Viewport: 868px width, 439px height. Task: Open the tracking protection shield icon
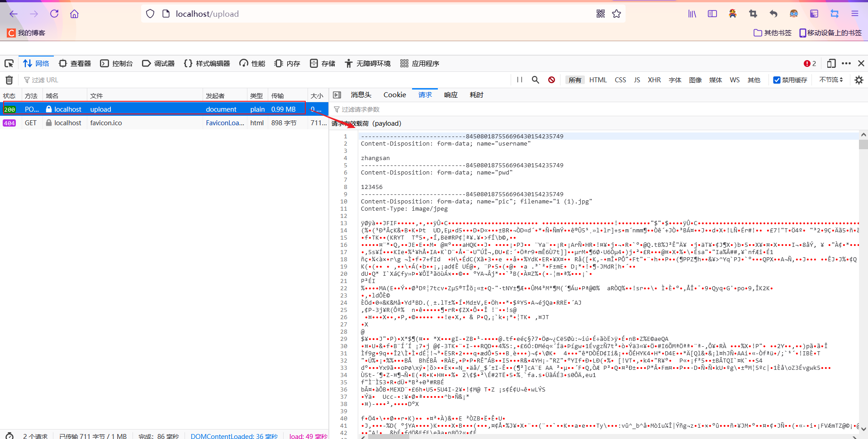coord(150,14)
